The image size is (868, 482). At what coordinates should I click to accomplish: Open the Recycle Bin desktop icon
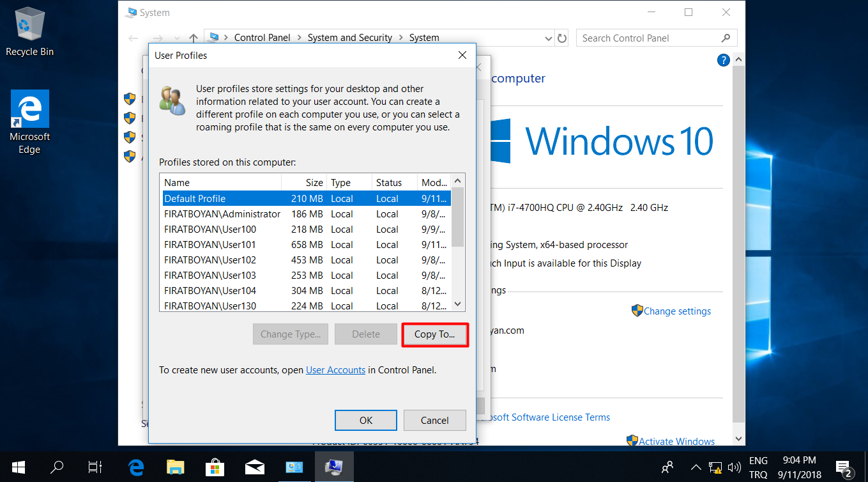[x=29, y=32]
